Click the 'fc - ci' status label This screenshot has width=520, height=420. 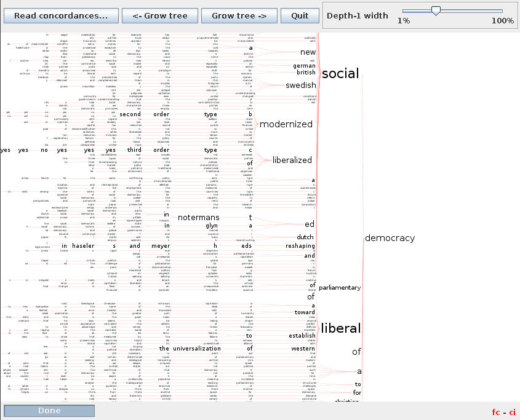tap(504, 412)
